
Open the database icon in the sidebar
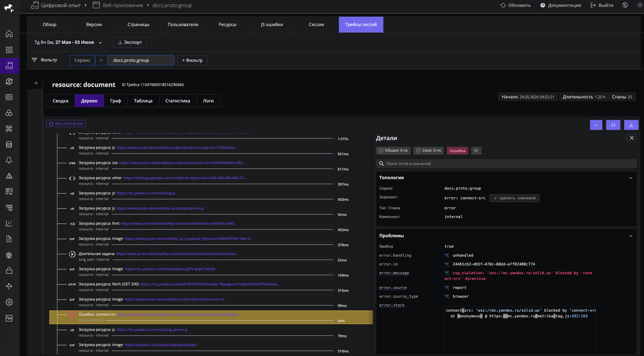9,144
